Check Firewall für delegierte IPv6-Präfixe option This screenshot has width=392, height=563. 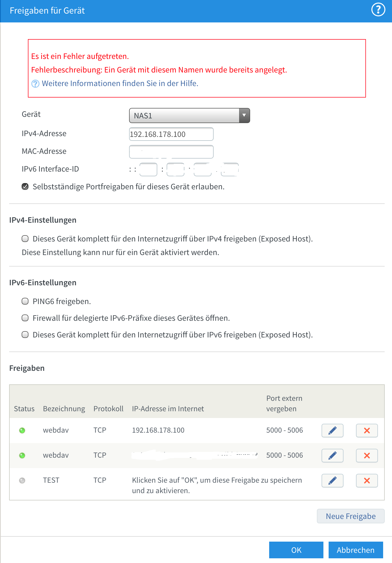coord(25,318)
